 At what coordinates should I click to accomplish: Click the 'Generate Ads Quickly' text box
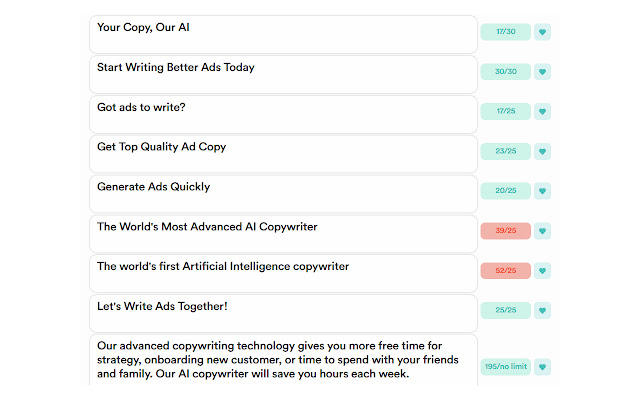point(283,193)
